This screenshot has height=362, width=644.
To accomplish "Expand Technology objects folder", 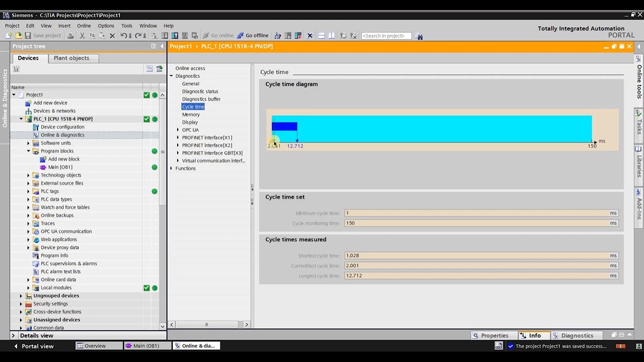I will (29, 175).
